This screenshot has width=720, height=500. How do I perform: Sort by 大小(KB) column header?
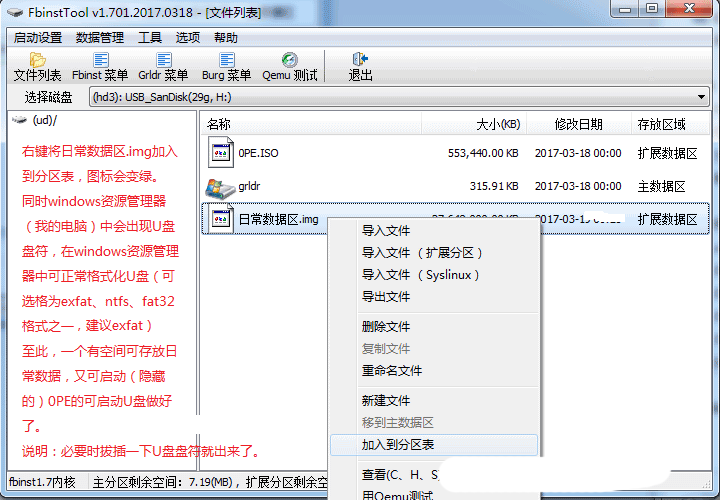(x=474, y=124)
